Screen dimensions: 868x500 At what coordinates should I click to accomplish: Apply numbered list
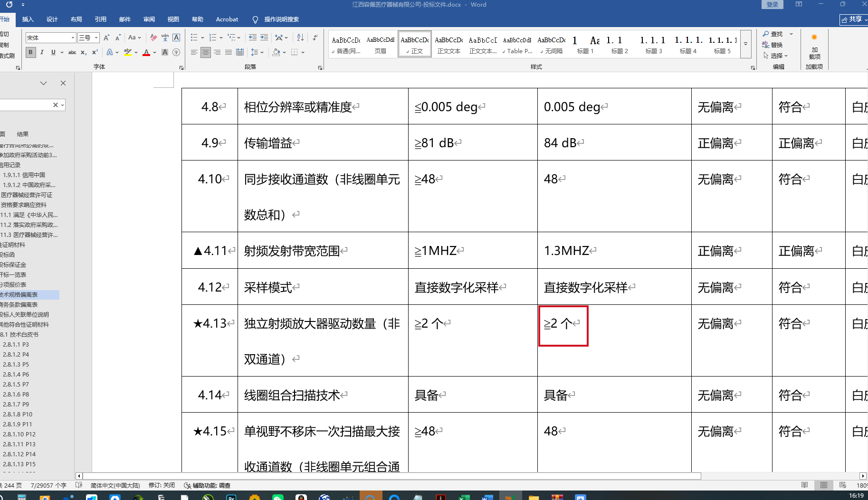pos(212,38)
